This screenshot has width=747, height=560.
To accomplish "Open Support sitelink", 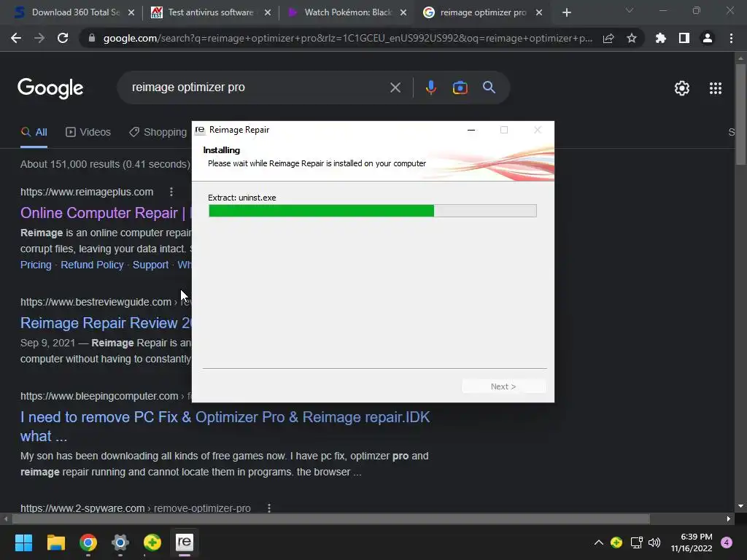I will [x=150, y=265].
